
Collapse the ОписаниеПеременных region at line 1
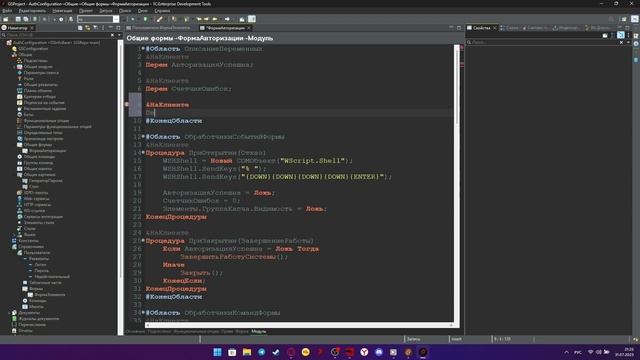pyautogui.click(x=143, y=48)
